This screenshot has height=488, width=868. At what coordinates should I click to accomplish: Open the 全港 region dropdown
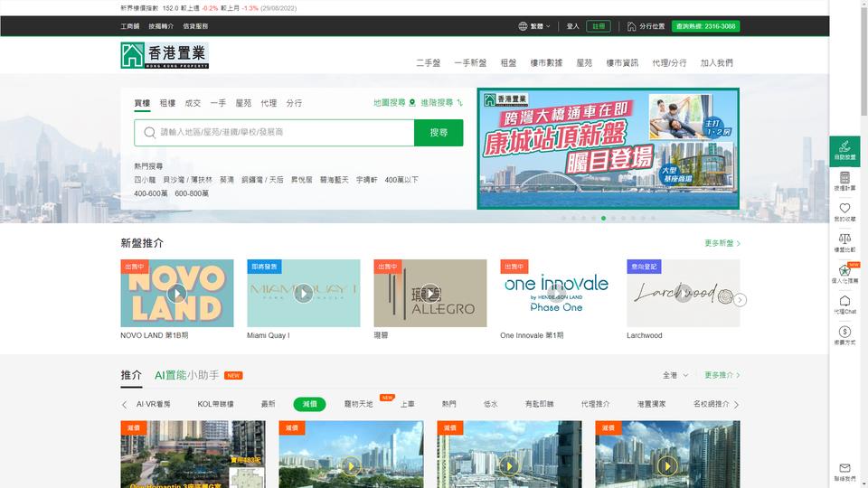point(675,375)
